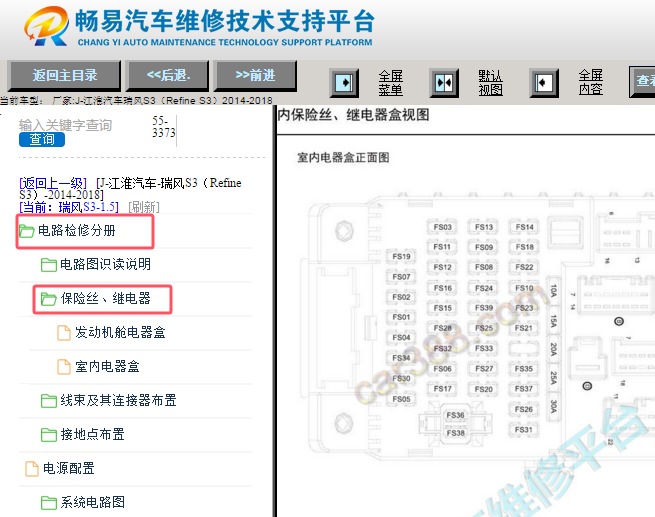This screenshot has width=655, height=517.
Task: Open the 返回上一级 link
Action: coord(53,183)
